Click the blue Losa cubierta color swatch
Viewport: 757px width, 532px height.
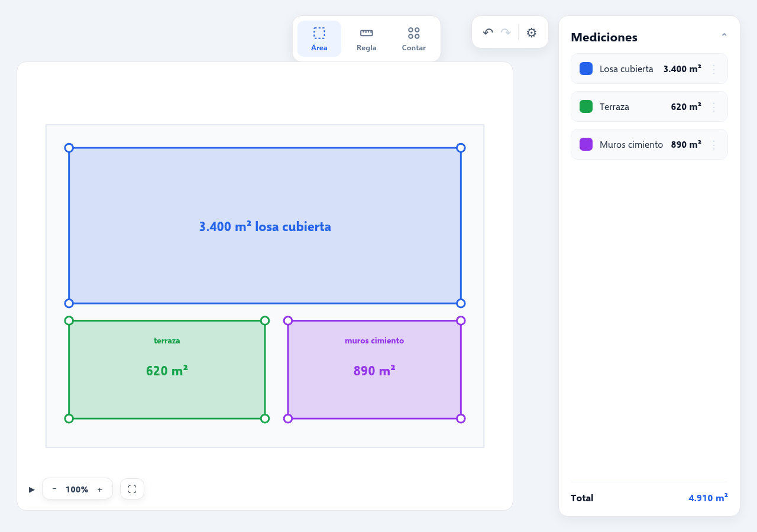pos(586,69)
